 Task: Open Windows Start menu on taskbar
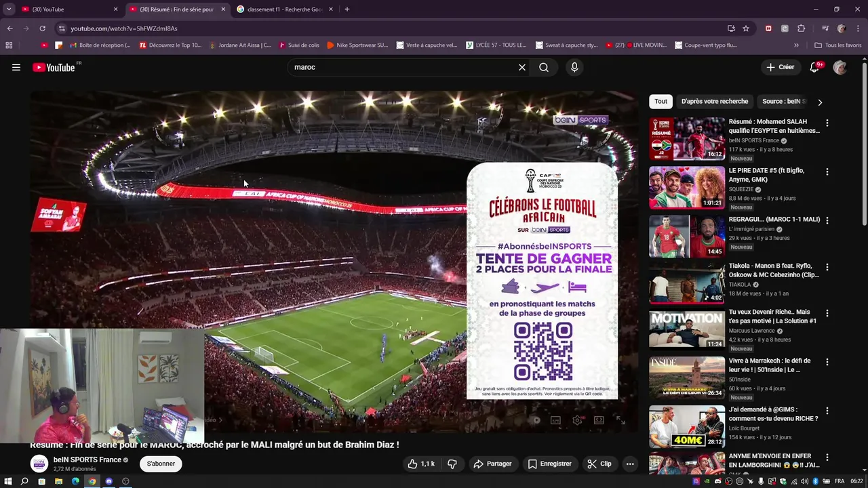pyautogui.click(x=7, y=481)
